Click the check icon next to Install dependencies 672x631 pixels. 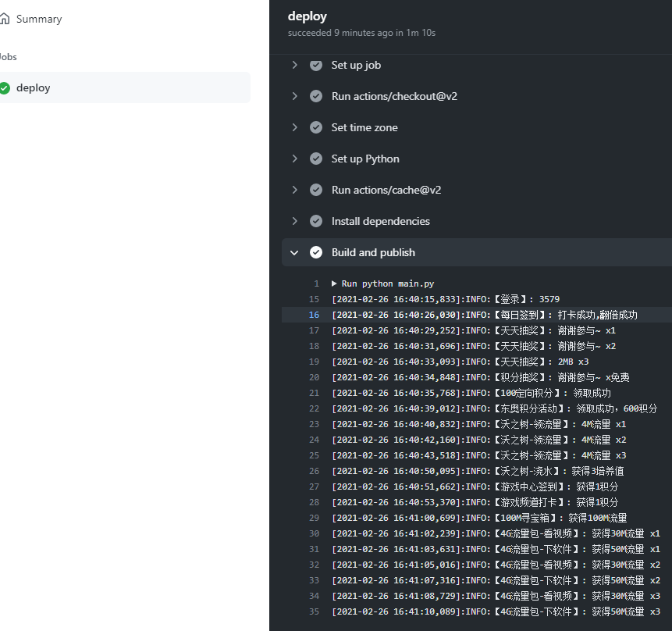[x=316, y=222]
